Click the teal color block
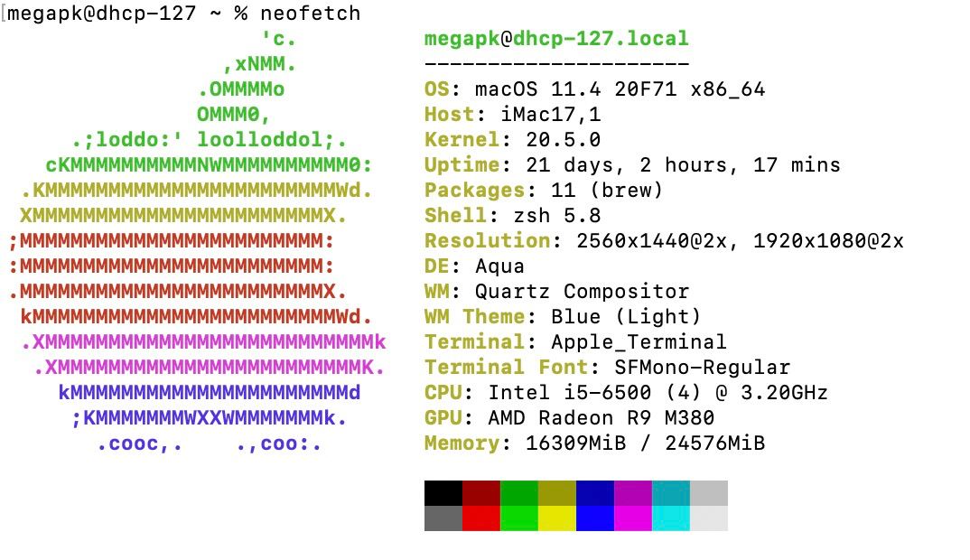Image resolution: width=970 pixels, height=560 pixels. pos(670,493)
